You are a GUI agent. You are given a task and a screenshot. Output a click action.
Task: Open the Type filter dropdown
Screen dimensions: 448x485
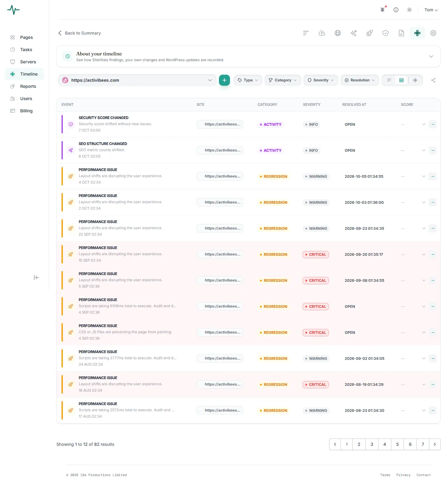[248, 80]
